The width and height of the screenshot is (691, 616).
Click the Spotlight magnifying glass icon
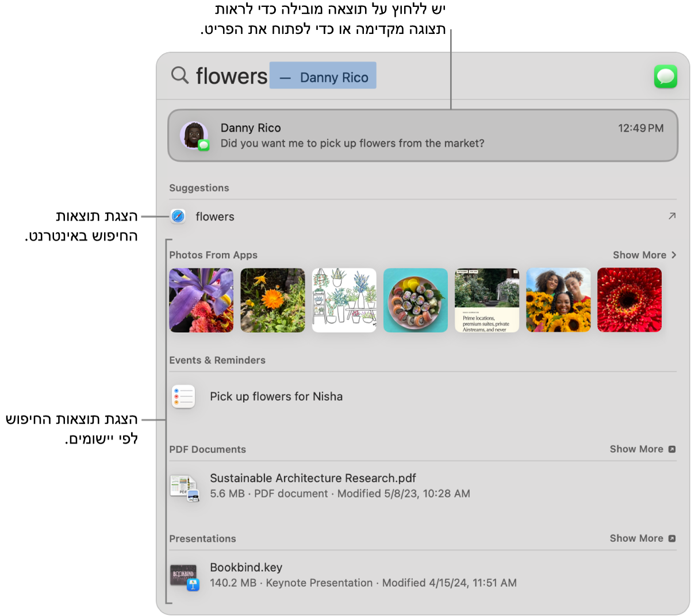[x=180, y=75]
